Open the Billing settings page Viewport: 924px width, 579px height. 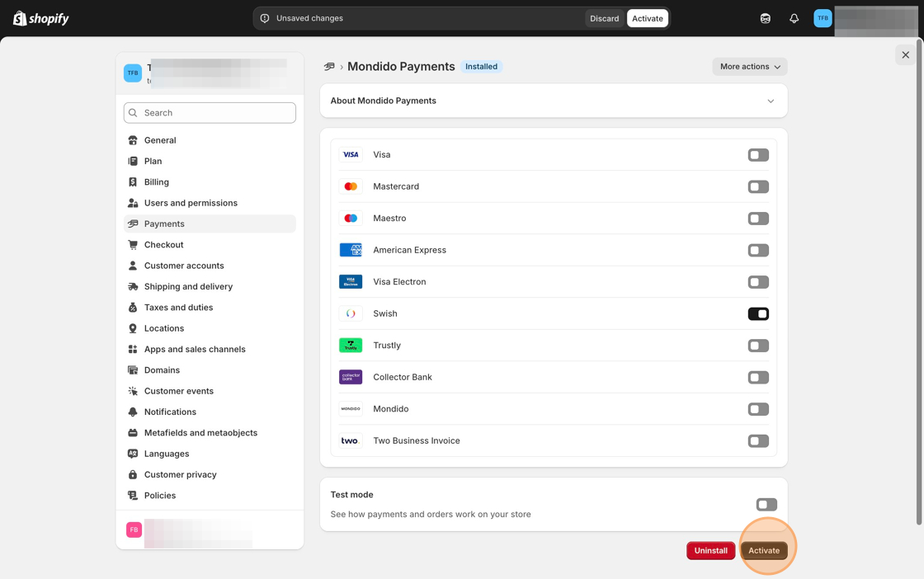click(x=210, y=182)
